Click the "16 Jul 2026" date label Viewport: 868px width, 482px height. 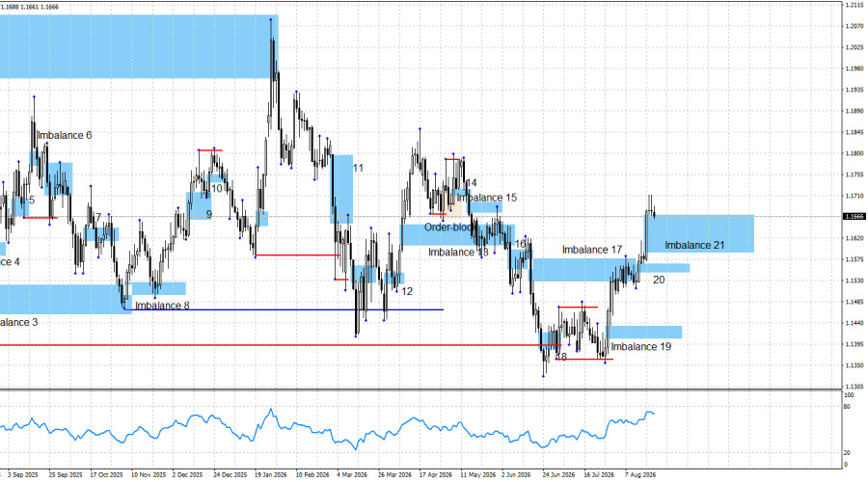[599, 475]
